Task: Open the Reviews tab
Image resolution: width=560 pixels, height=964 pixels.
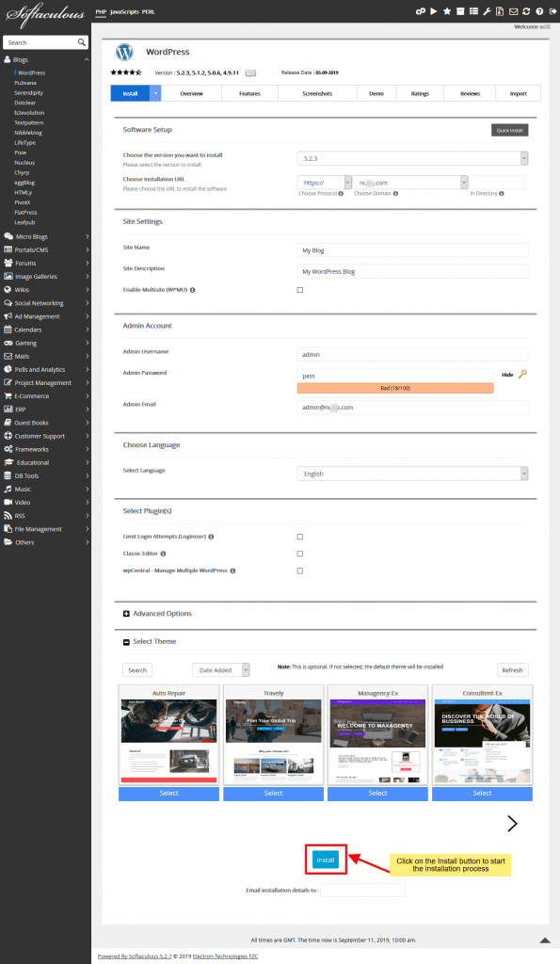Action: (x=471, y=93)
